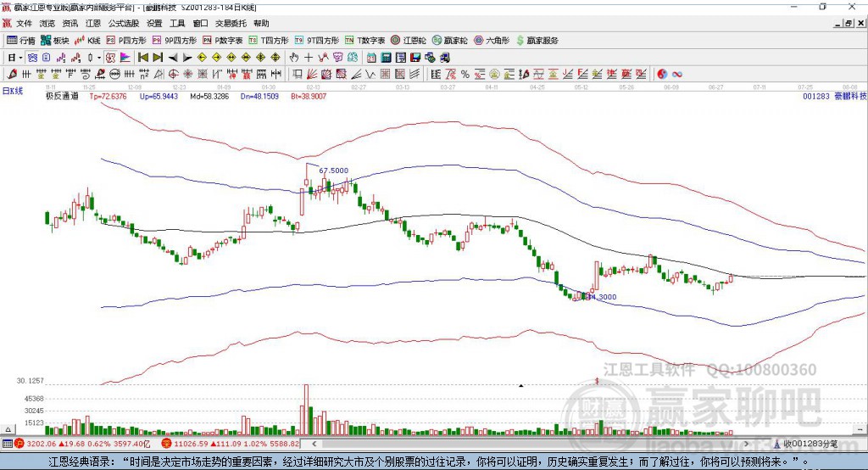The image size is (868, 470).
Task: Open the 公式选股 menu
Action: 124,23
